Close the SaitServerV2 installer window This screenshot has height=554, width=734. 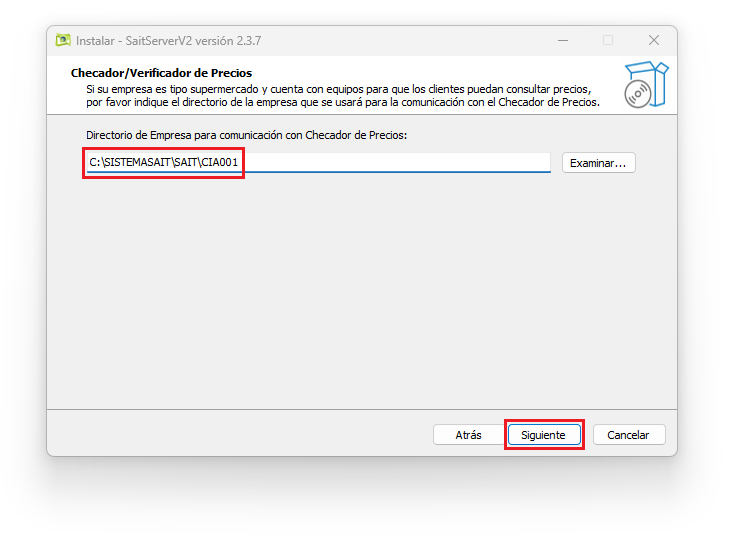tap(653, 40)
